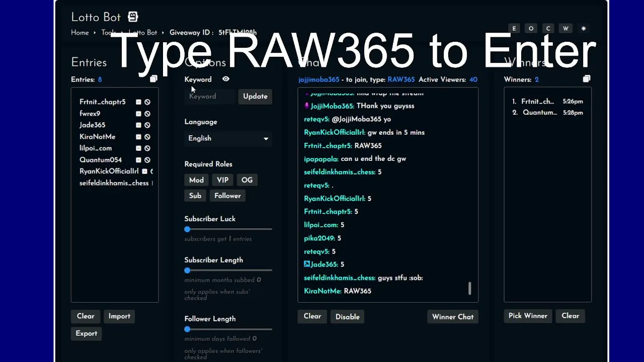Click the chat panel scrollbar thumb
The width and height of the screenshot is (644, 362).
[x=470, y=288]
